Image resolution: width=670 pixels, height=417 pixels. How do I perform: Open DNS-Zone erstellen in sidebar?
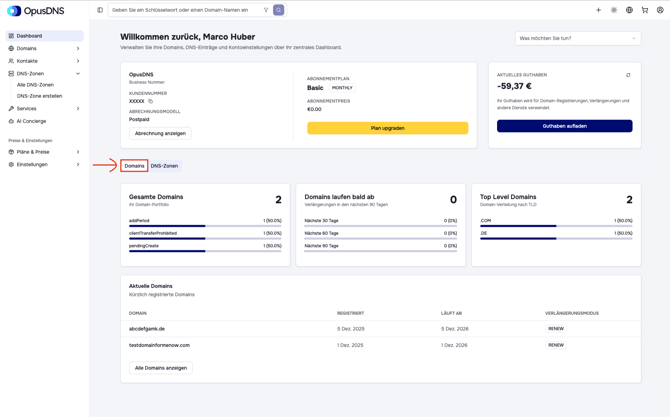coord(39,96)
